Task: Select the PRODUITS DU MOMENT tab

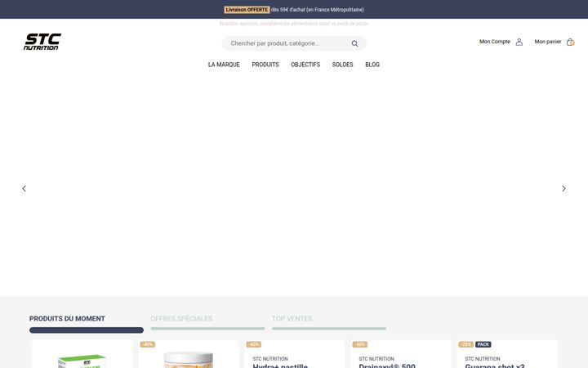Action: tap(67, 318)
